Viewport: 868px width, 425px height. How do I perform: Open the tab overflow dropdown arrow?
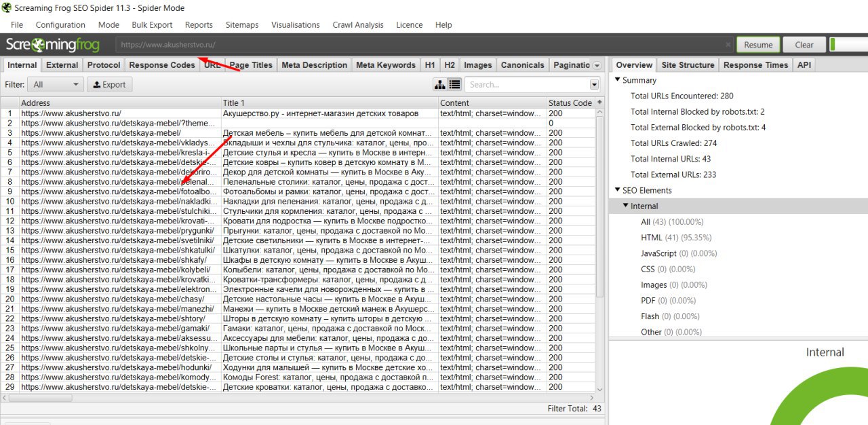(597, 65)
